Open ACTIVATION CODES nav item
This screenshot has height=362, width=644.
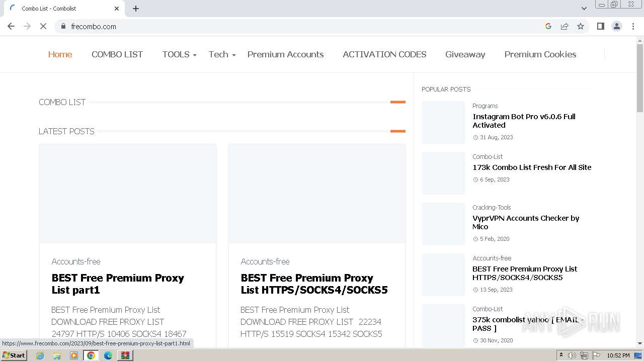click(x=384, y=54)
